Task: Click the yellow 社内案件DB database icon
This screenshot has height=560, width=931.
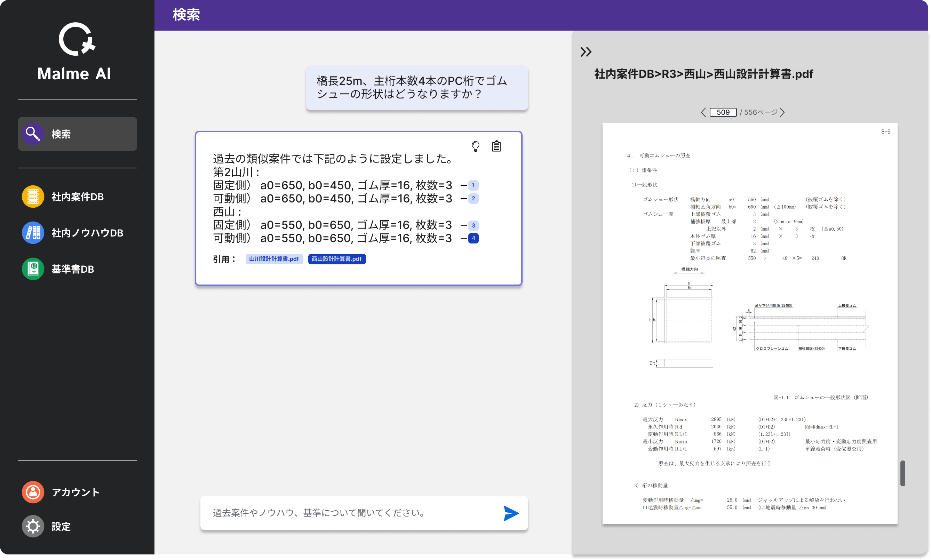Action: click(33, 197)
